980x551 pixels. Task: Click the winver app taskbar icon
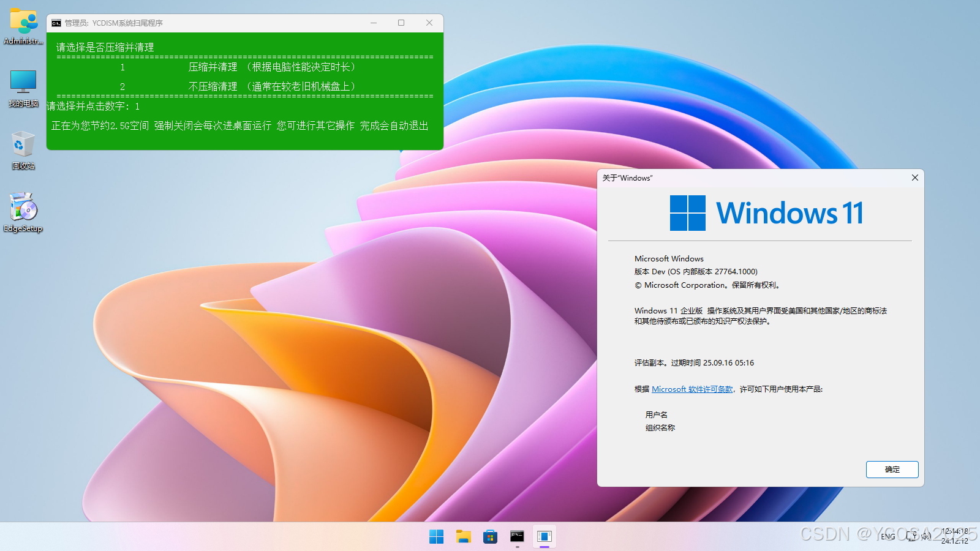tap(544, 537)
